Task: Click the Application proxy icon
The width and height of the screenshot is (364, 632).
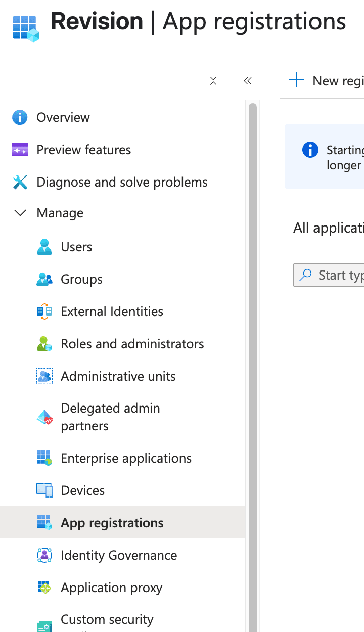Action: click(44, 588)
